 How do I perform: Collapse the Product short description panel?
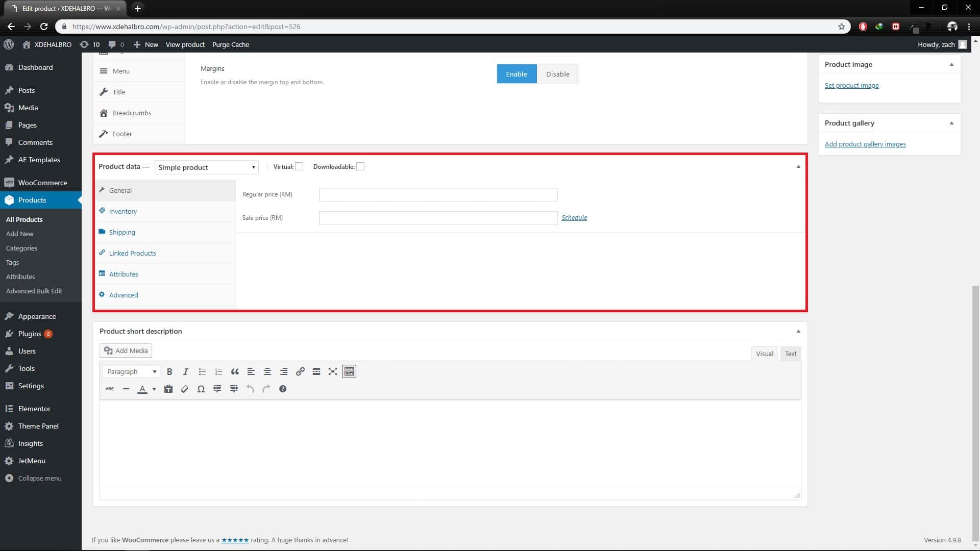[798, 331]
